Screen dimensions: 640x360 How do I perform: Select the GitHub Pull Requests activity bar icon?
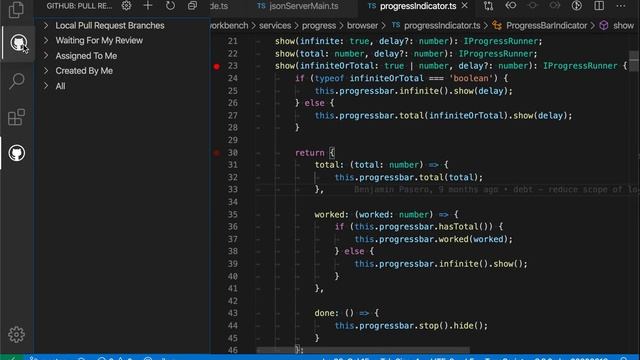tap(18, 42)
